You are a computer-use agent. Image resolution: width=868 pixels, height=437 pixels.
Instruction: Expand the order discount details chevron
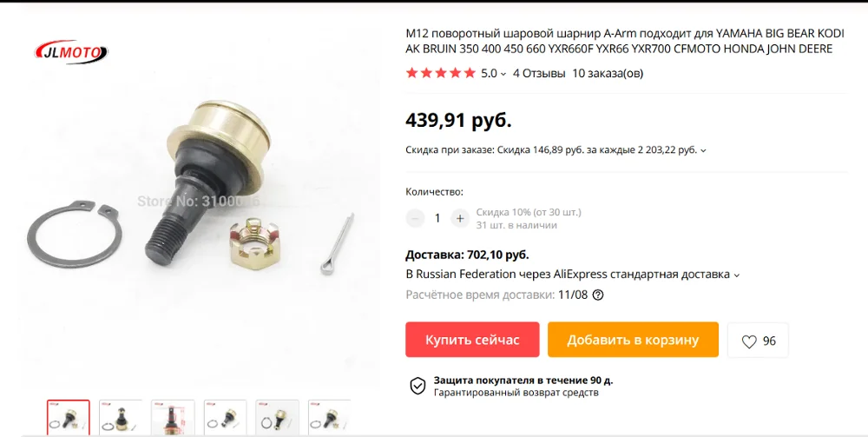pos(703,150)
